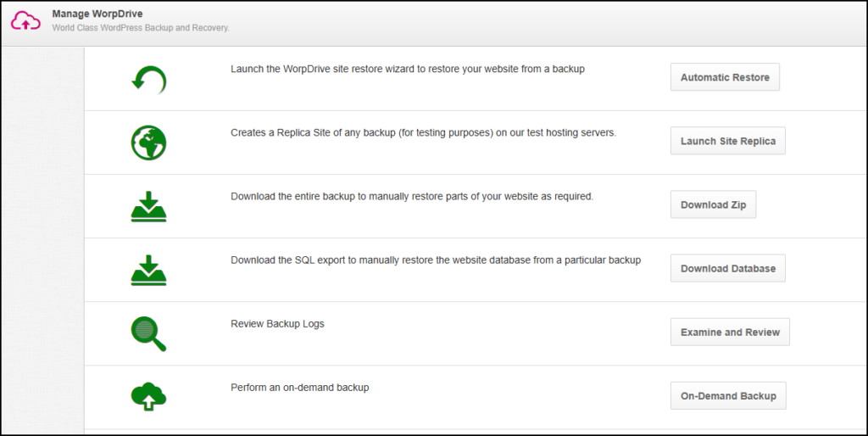Click the magnifying glass review logs icon
Image resolution: width=868 pixels, height=436 pixels.
coord(149,334)
